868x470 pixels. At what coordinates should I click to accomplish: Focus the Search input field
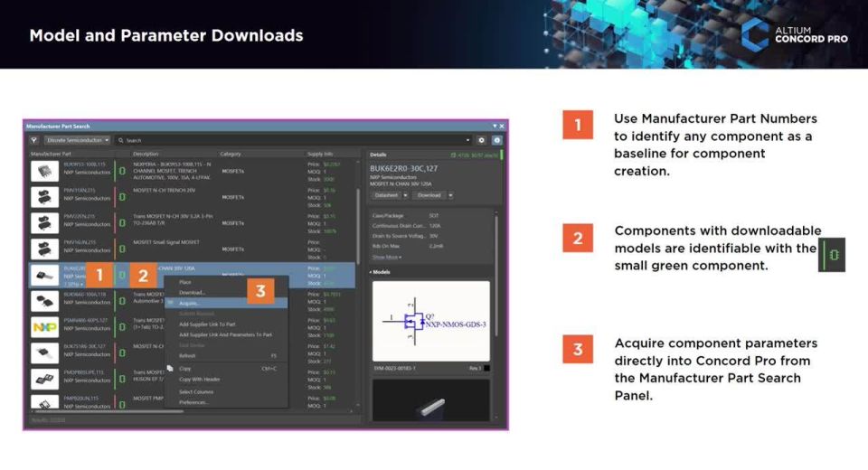pyautogui.click(x=293, y=141)
